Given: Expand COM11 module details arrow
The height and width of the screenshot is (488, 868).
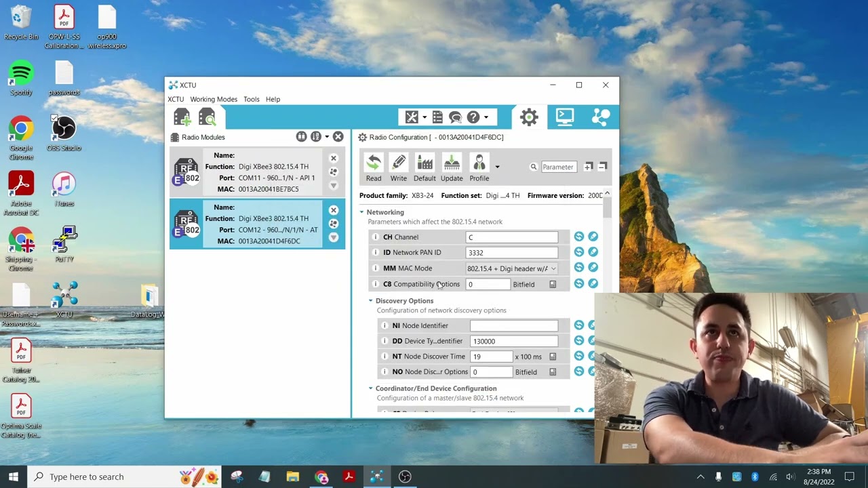Looking at the screenshot, I should [x=333, y=186].
